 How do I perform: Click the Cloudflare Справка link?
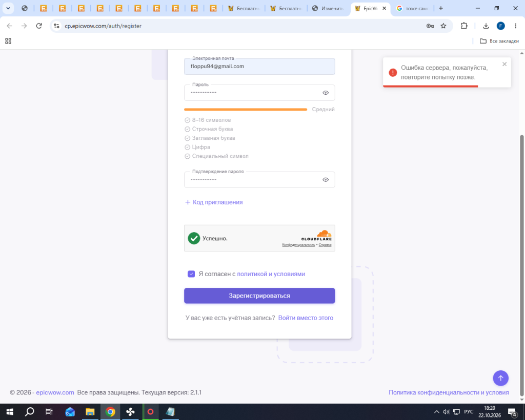pos(325,245)
